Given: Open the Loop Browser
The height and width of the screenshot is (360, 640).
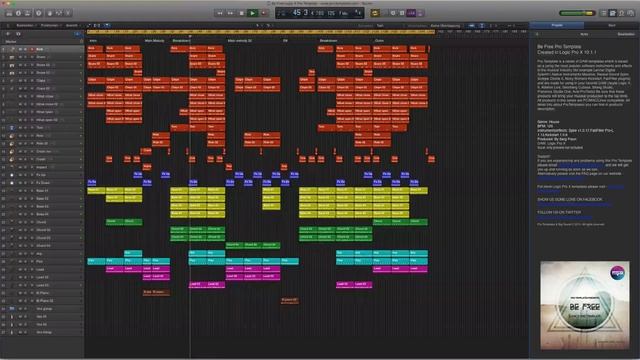Looking at the screenshot, I should pyautogui.click(x=622, y=13).
